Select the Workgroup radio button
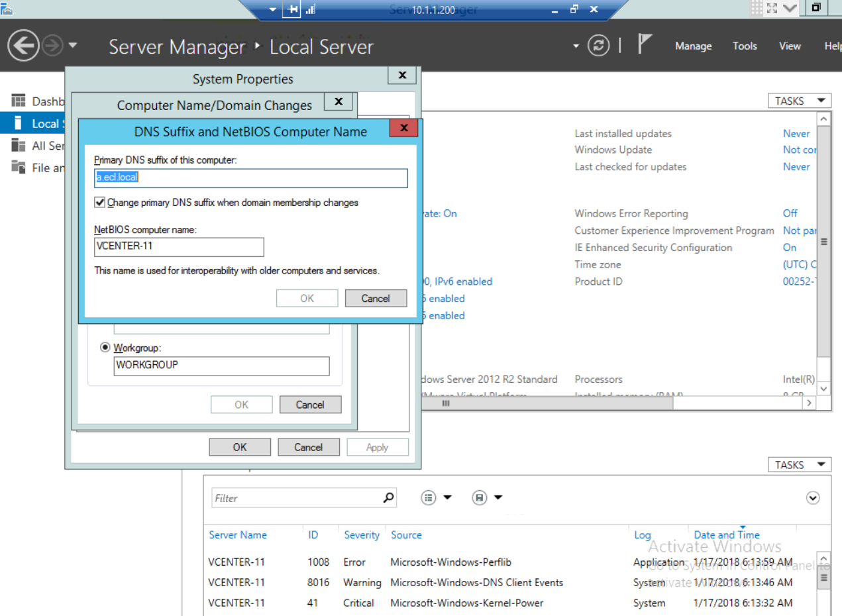 coord(105,347)
